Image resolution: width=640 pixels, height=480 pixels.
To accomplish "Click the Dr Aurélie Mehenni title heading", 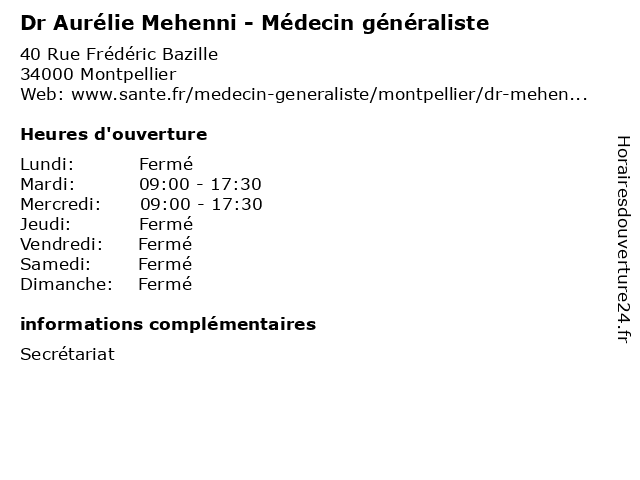I will [255, 23].
